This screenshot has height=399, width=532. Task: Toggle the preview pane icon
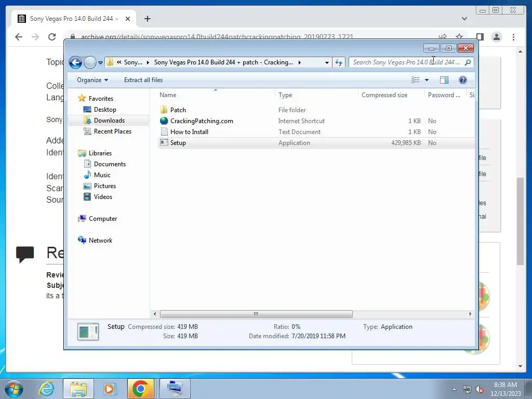coord(444,80)
